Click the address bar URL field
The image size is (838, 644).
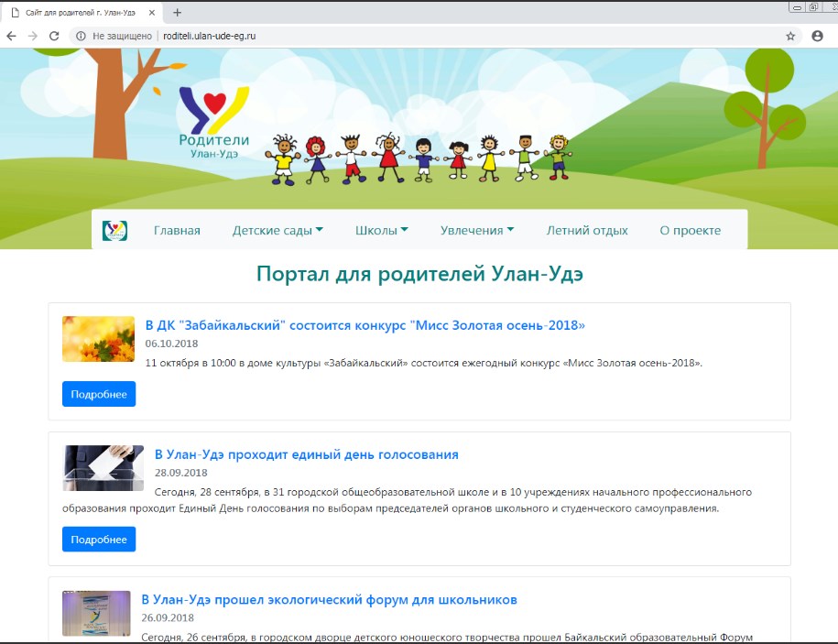point(458,36)
